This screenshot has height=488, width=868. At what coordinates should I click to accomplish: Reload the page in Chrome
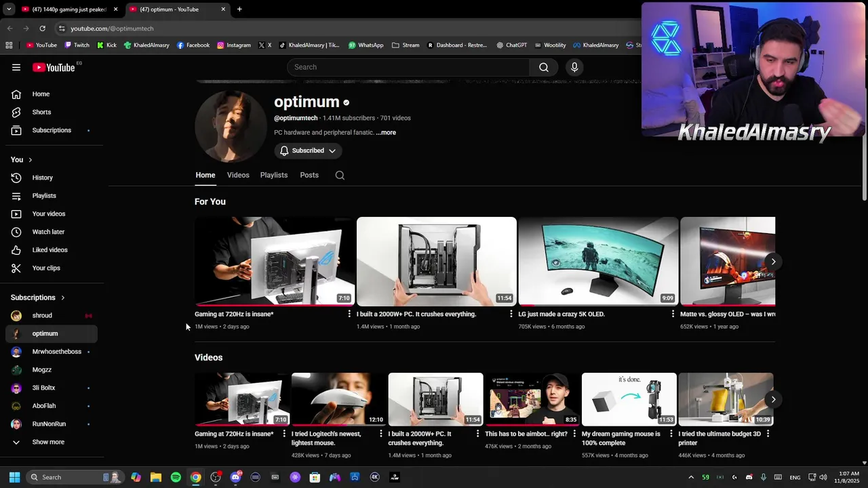42,28
